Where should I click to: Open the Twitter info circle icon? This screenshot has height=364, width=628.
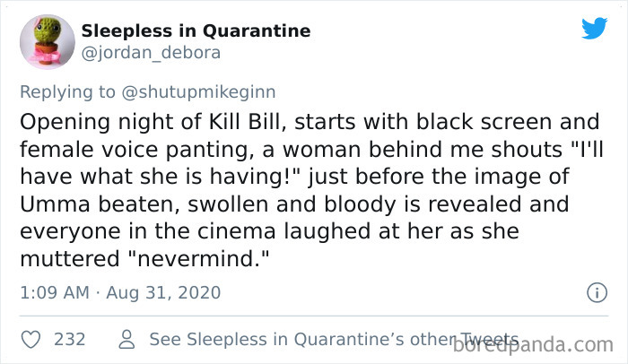[594, 292]
